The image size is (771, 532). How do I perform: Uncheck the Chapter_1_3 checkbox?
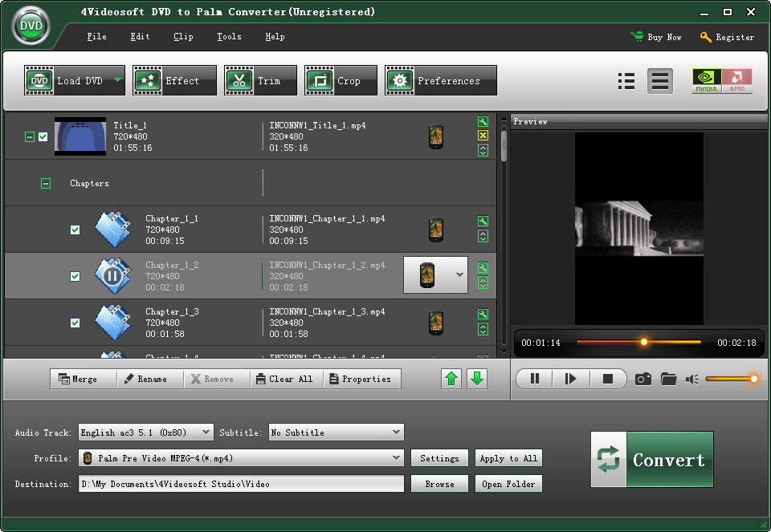(75, 323)
